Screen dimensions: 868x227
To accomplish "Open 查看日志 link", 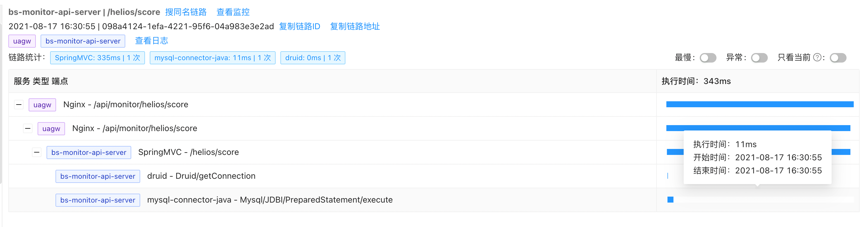I will [151, 41].
